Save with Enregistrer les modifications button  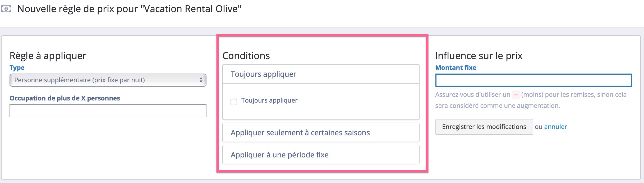pos(484,127)
